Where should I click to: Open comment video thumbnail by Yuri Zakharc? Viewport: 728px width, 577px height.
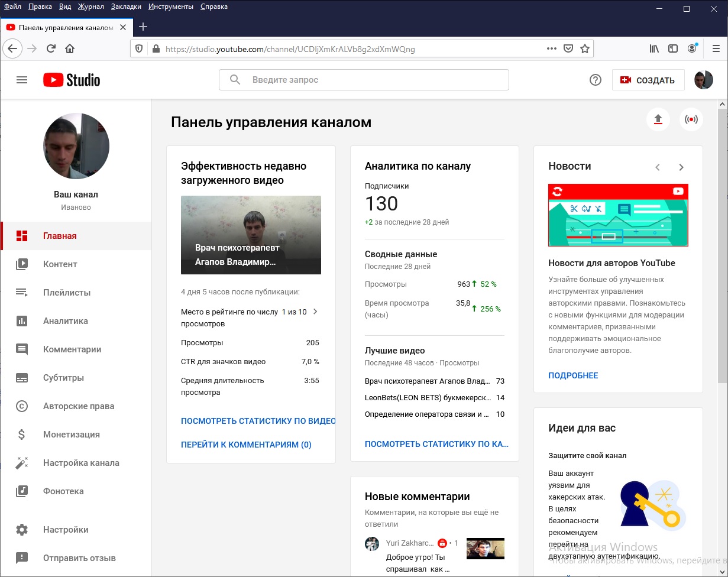click(x=485, y=549)
